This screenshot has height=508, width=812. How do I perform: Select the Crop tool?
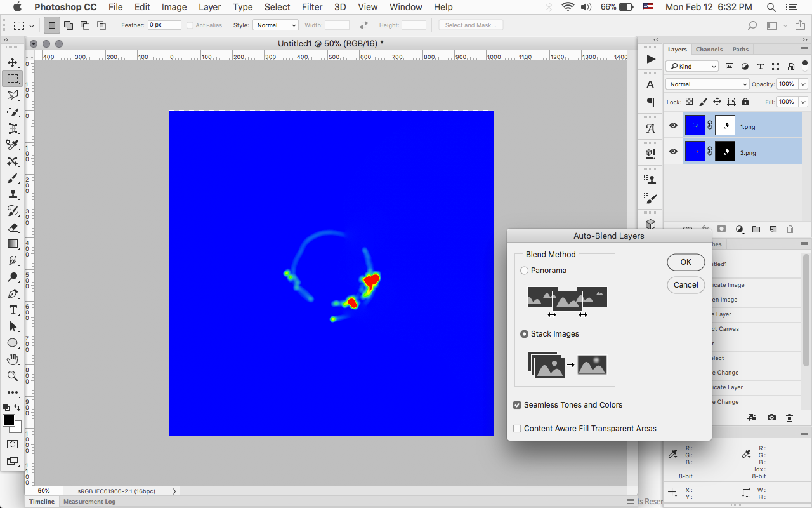pos(12,128)
